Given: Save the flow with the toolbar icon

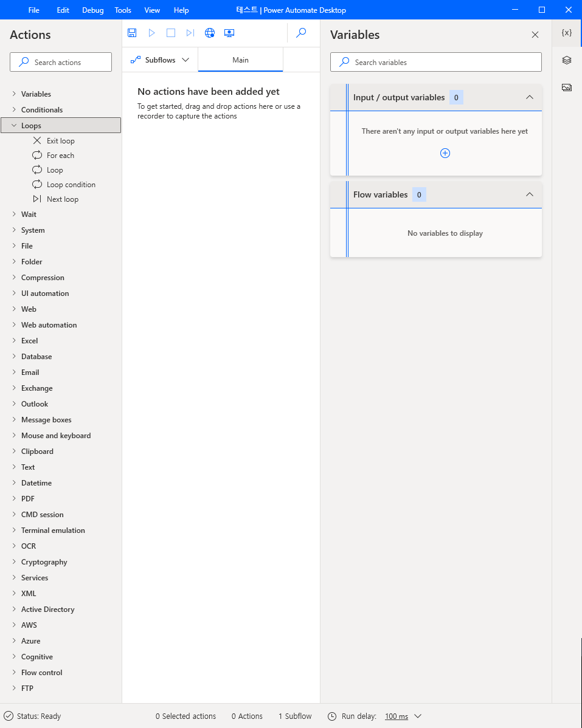Looking at the screenshot, I should click(132, 33).
